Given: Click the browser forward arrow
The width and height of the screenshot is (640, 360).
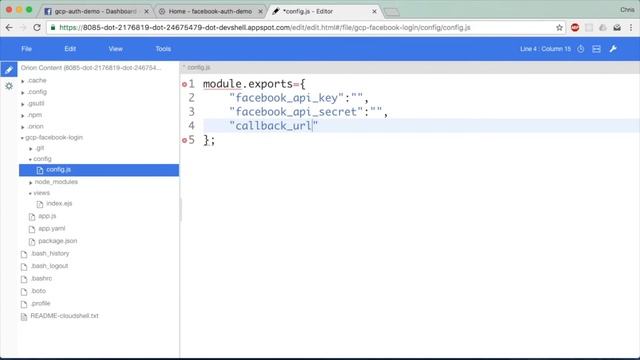Looking at the screenshot, I should 23,28.
